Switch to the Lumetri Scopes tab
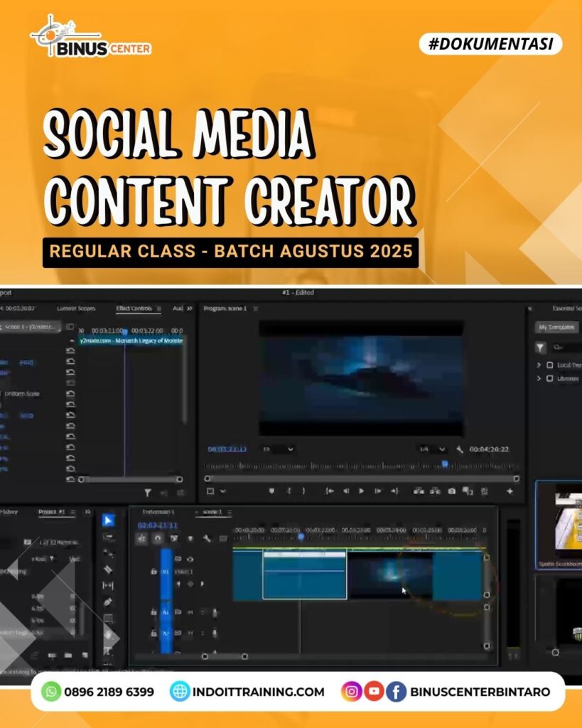The width and height of the screenshot is (582, 728). [x=75, y=309]
